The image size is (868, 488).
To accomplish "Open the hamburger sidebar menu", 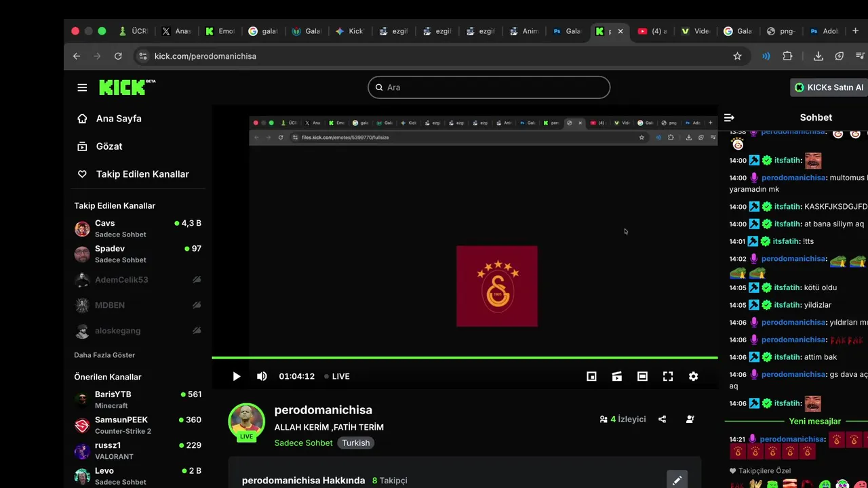I will [x=82, y=87].
